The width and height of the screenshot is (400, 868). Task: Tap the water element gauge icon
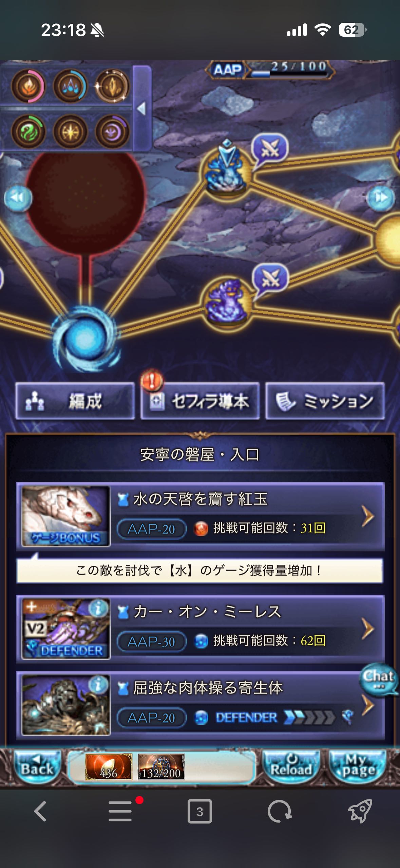point(70,86)
